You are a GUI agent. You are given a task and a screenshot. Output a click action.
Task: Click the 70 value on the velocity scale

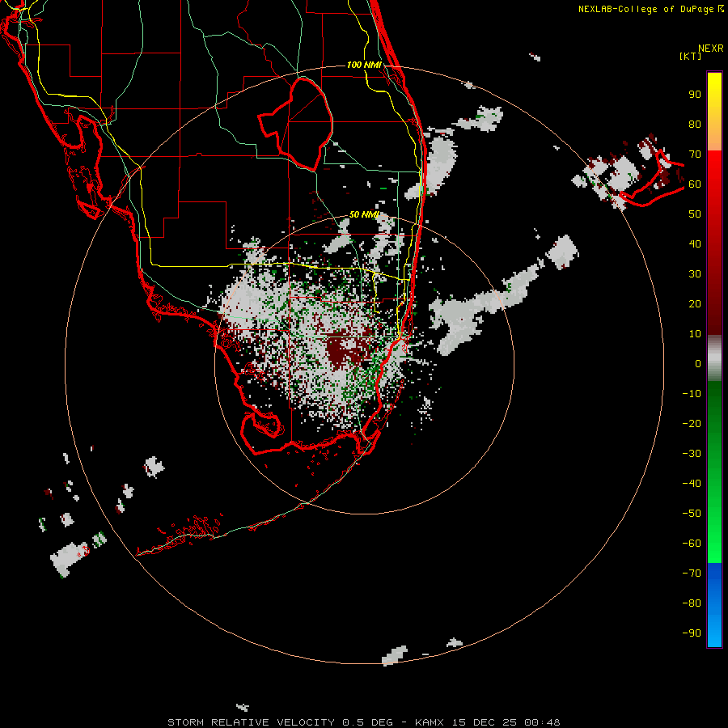(695, 154)
